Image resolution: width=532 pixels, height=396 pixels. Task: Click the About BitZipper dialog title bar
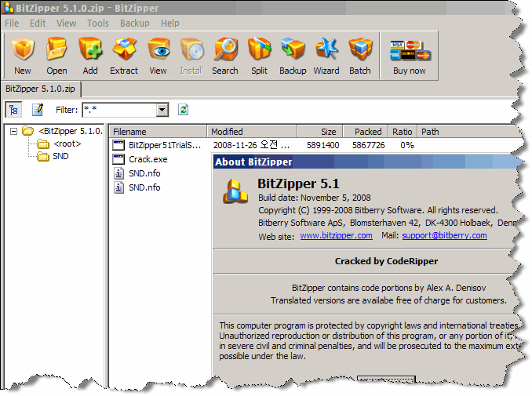point(366,162)
